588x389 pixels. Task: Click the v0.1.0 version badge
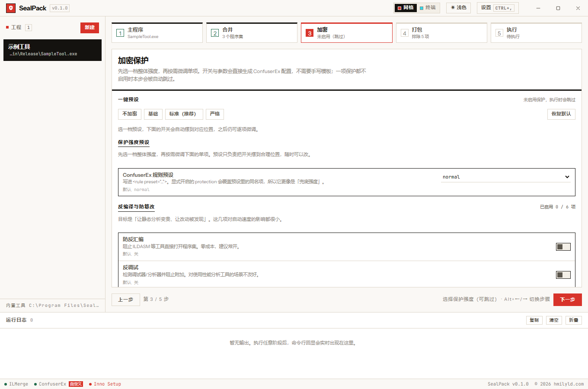click(x=60, y=8)
